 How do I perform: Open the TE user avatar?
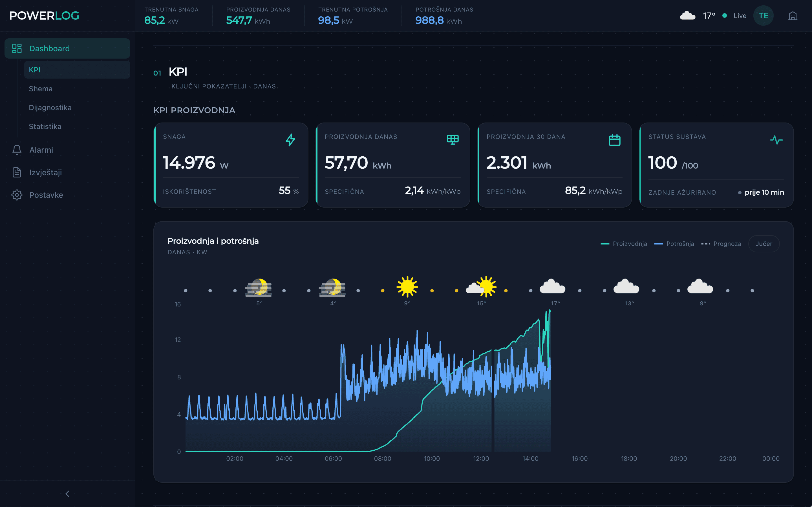tap(763, 16)
